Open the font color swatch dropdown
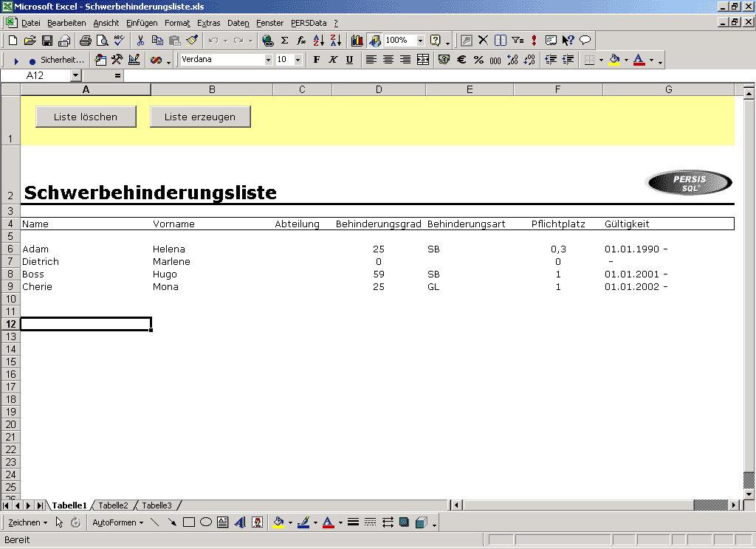 tap(651, 60)
